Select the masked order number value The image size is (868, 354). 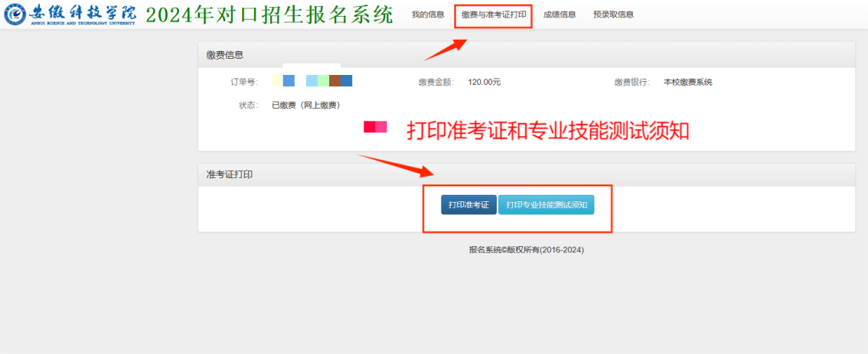click(312, 81)
